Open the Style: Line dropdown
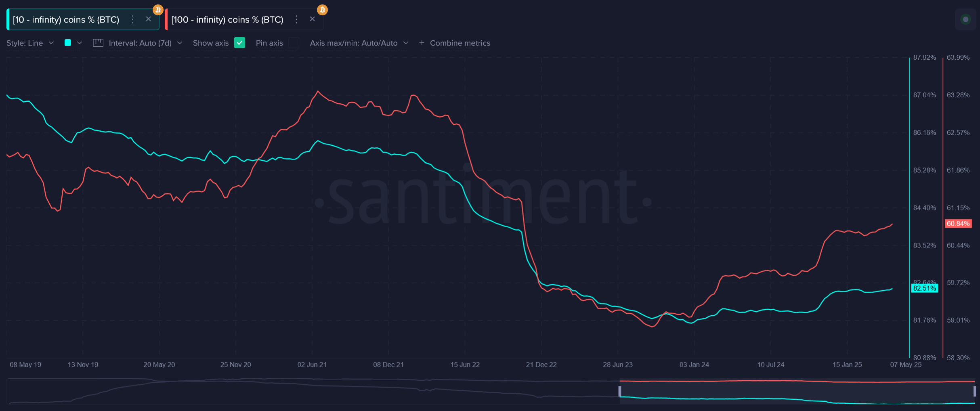 coord(29,43)
